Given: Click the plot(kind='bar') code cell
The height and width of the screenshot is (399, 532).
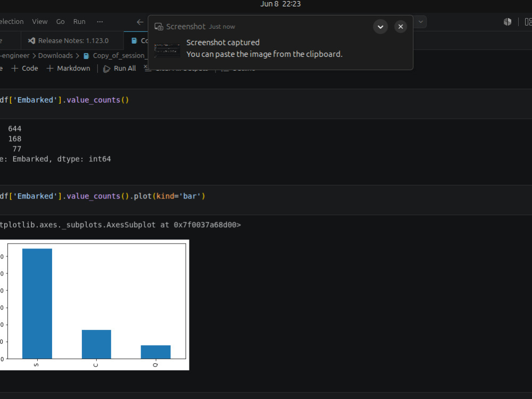Looking at the screenshot, I should click(x=266, y=200).
